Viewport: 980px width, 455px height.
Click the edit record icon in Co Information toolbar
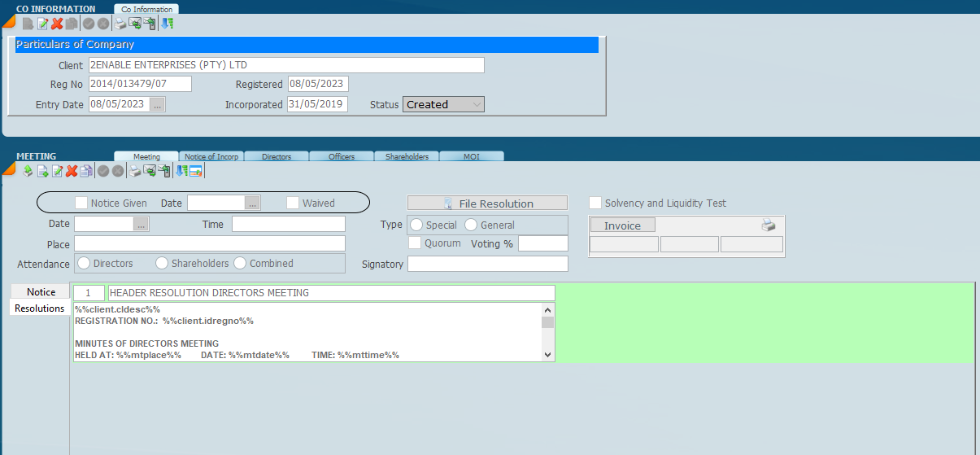point(42,24)
